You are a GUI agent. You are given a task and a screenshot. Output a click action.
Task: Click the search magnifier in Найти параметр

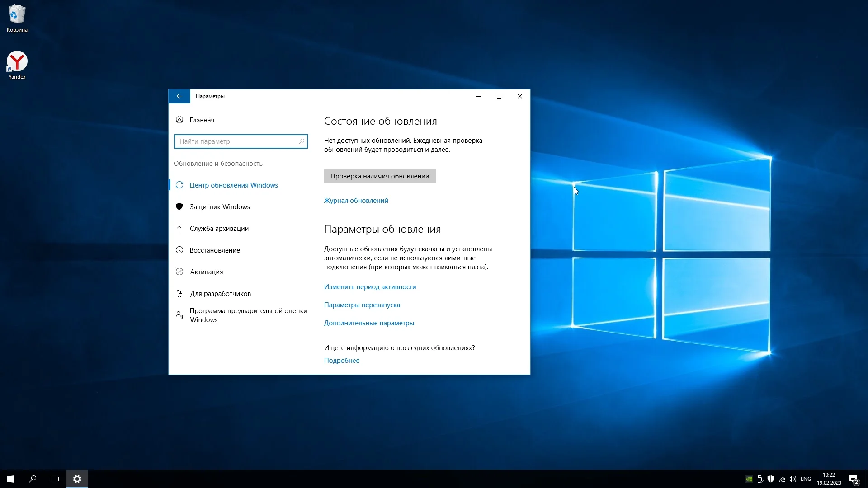point(302,141)
